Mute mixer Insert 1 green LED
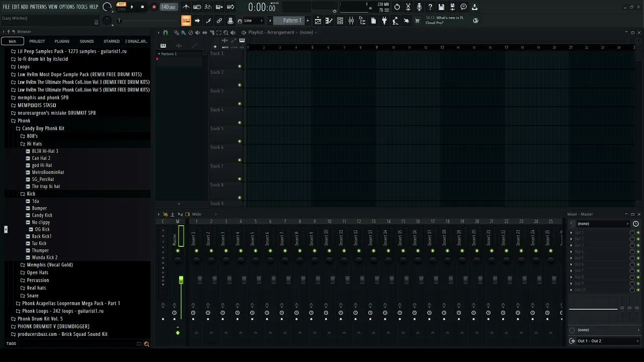Viewport: 644px width, 362px height. pyautogui.click(x=196, y=250)
